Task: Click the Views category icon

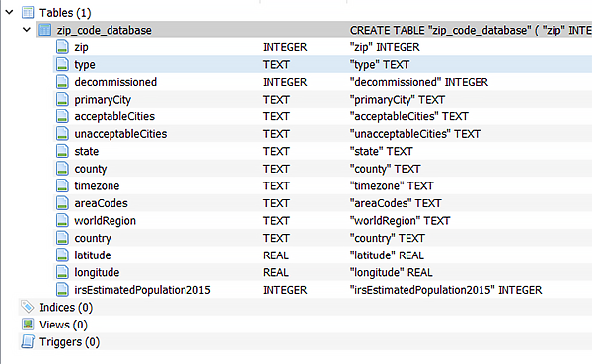Action: (28, 325)
